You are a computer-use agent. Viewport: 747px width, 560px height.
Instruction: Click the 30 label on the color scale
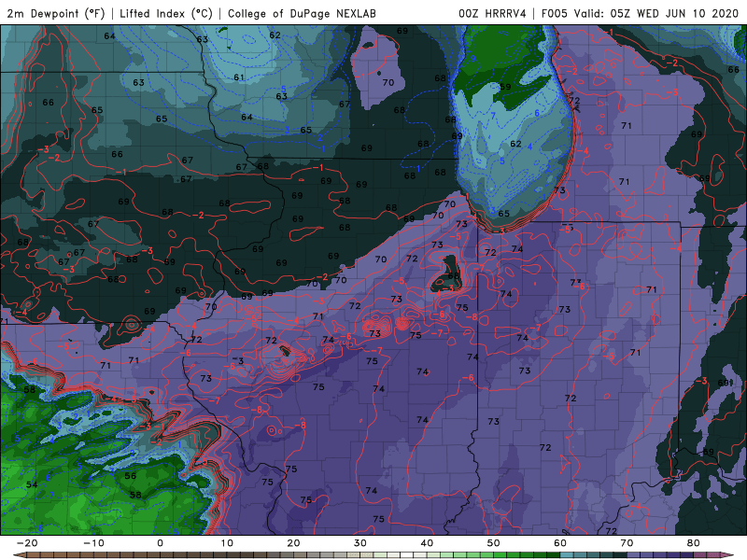pyautogui.click(x=360, y=543)
